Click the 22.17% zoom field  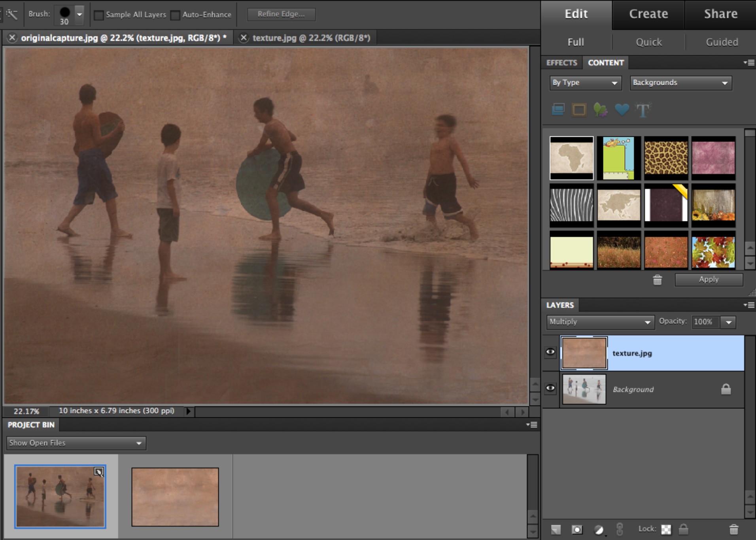[26, 411]
